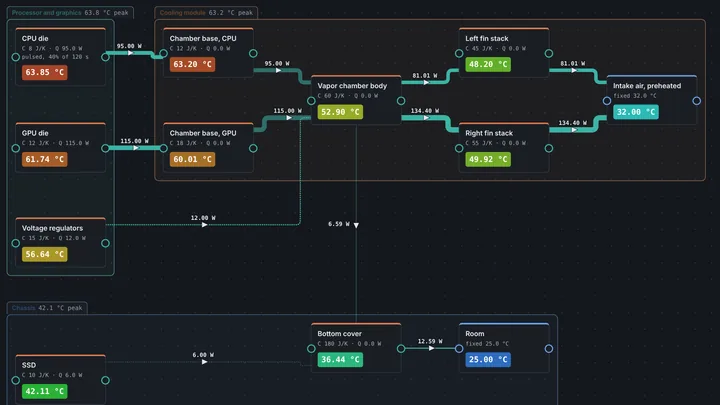Select the 60.01 °C temperature value

(x=192, y=159)
